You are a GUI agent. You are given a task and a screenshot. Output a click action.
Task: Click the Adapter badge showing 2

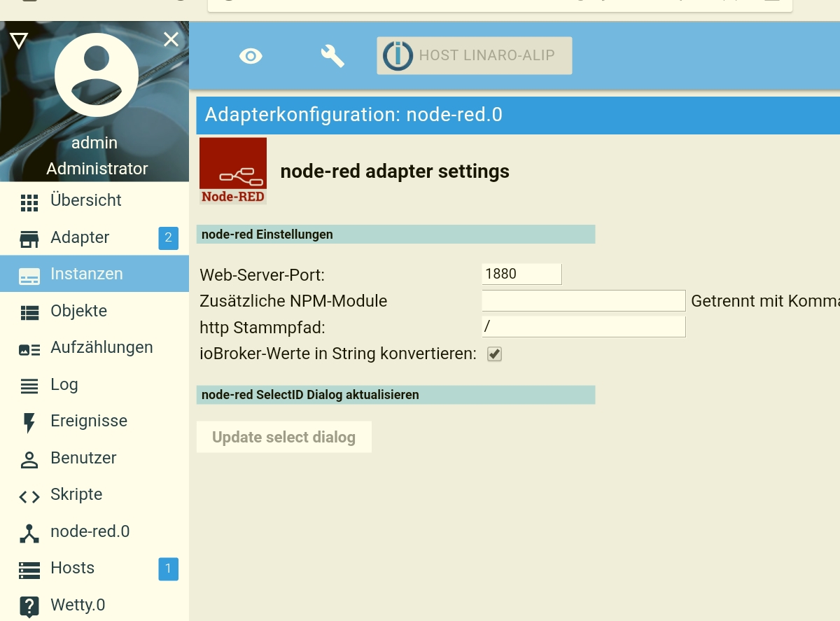(x=168, y=238)
